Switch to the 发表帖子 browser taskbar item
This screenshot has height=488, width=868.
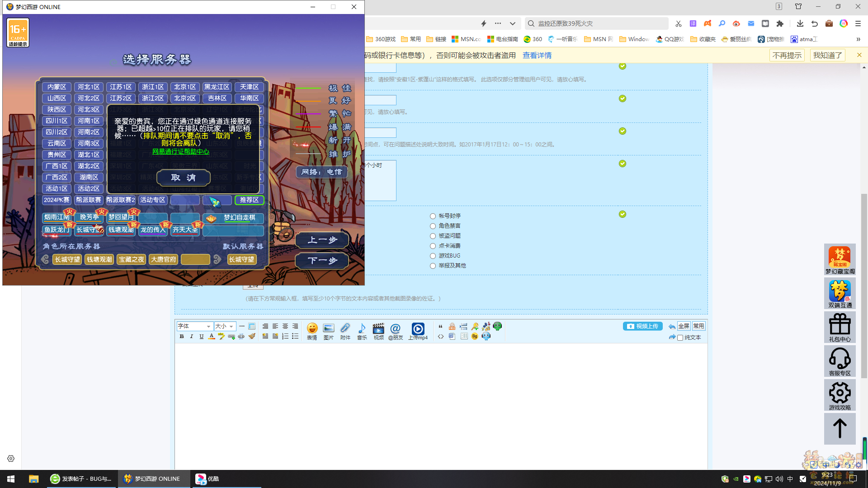pyautogui.click(x=81, y=479)
